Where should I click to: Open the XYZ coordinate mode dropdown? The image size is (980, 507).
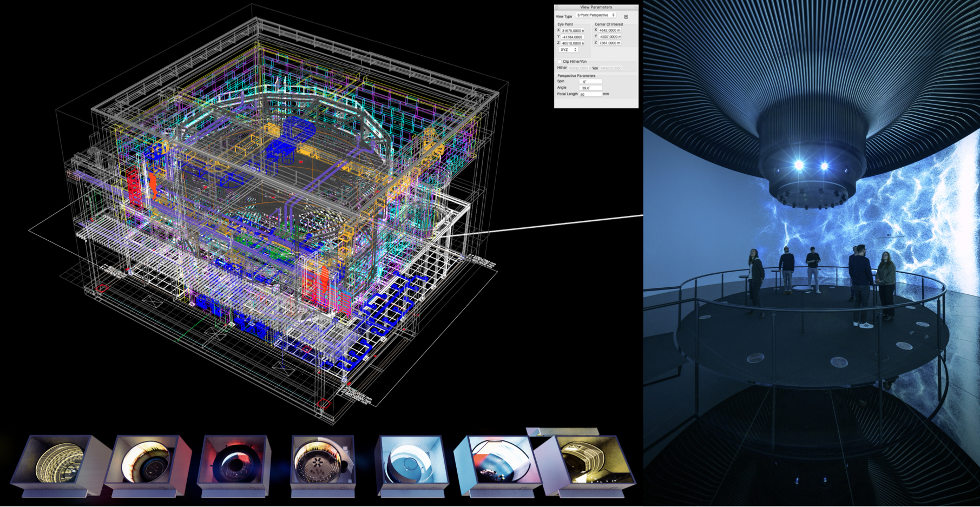click(568, 50)
